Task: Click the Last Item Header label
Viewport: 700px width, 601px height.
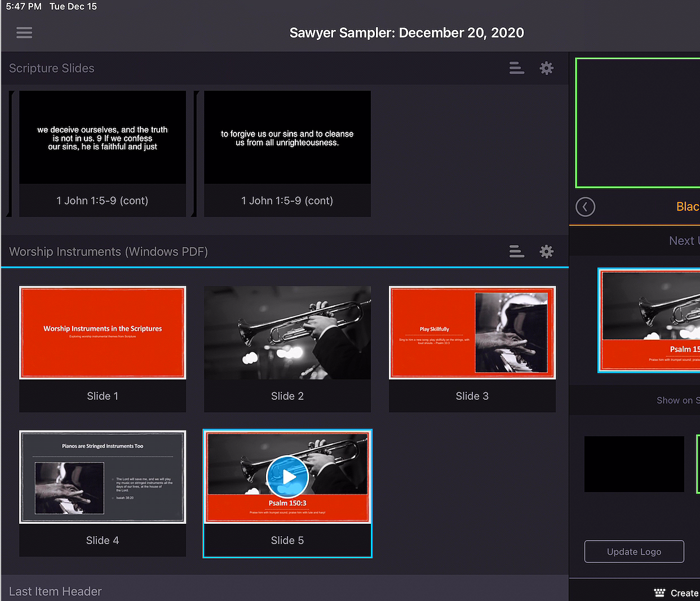Action: (55, 591)
